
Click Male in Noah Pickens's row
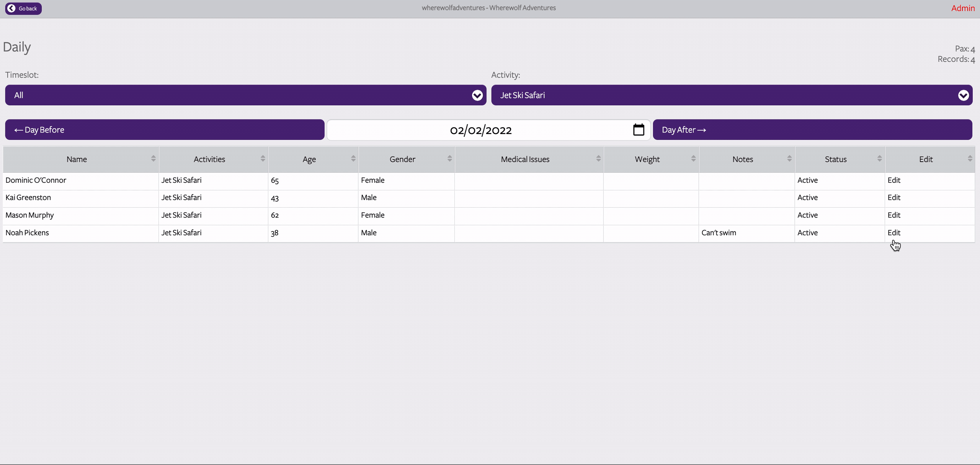coord(369,232)
